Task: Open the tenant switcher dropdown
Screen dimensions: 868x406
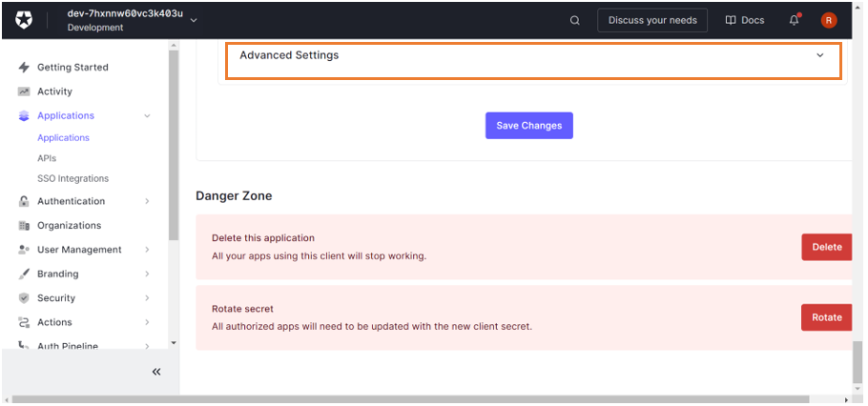Action: (195, 20)
